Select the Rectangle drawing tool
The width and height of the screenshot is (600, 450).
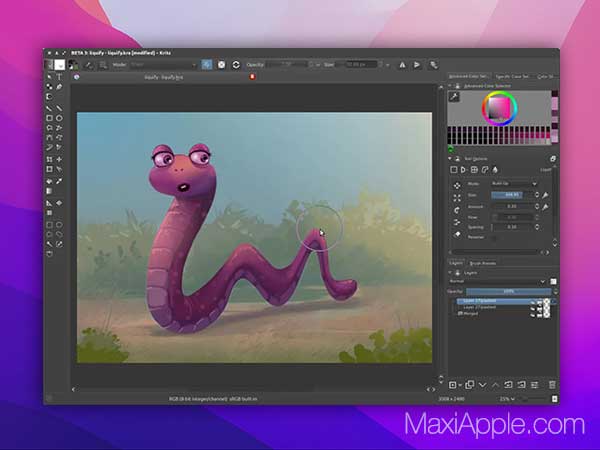pos(49,118)
